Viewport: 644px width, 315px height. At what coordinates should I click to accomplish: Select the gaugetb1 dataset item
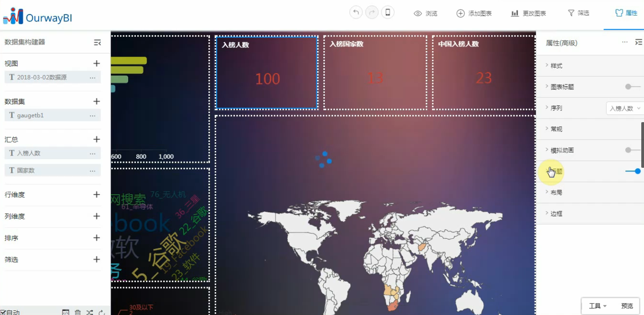(x=52, y=115)
